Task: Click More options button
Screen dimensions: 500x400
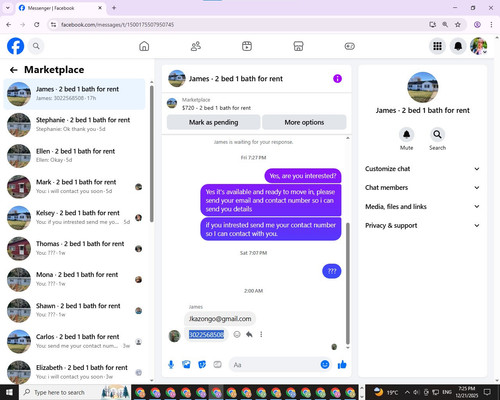Action: coord(304,122)
